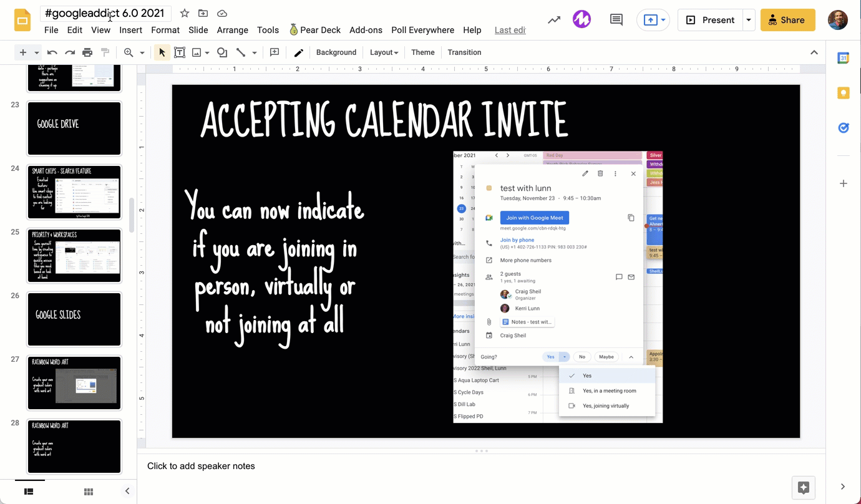Viewport: 861px width, 504px height.
Task: Open the Arrange menu
Action: pos(233,30)
